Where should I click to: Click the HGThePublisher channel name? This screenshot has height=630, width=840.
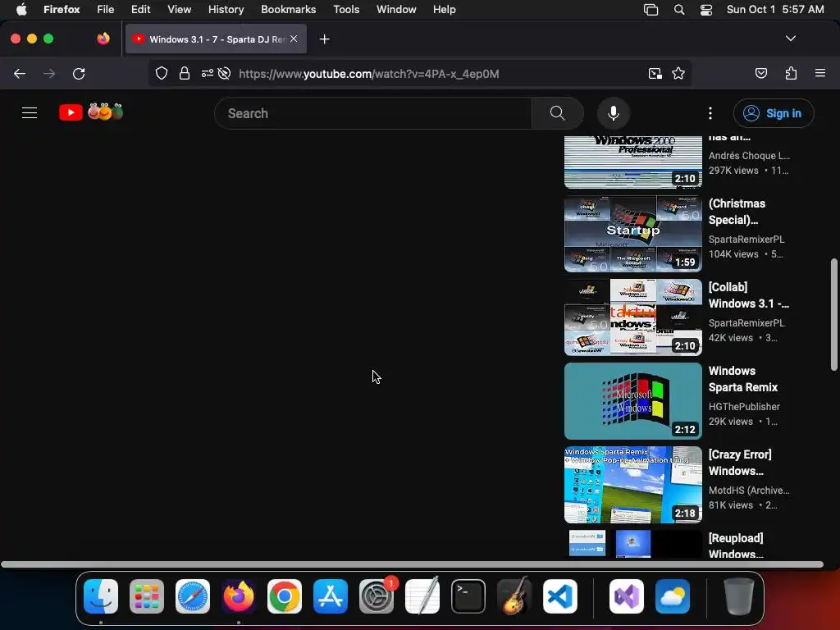click(744, 407)
